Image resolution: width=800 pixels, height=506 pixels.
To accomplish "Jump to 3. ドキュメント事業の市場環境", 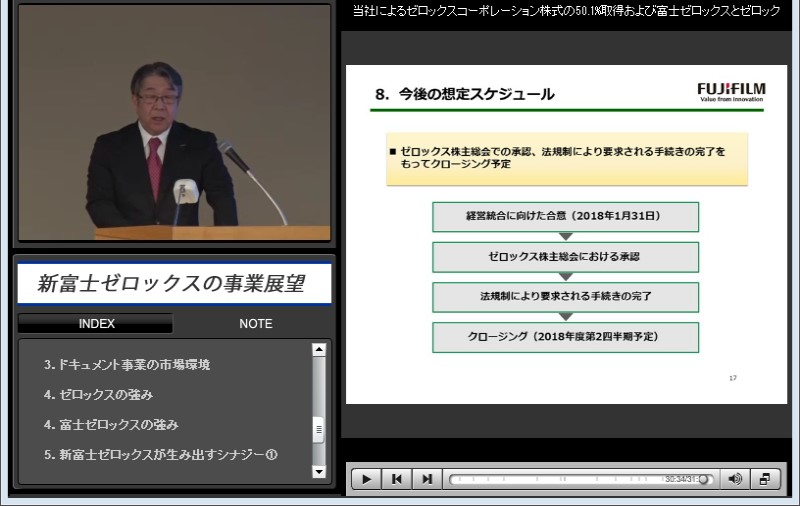I will [x=127, y=365].
